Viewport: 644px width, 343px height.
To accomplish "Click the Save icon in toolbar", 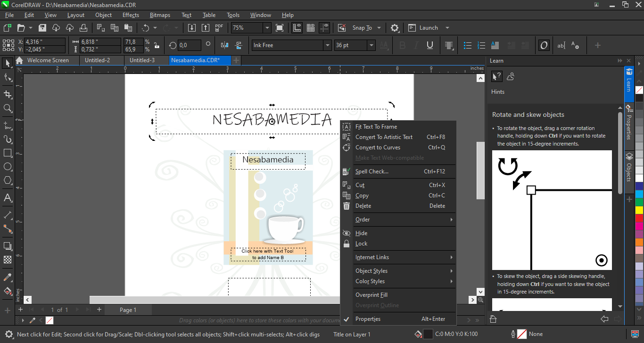I will (42, 28).
